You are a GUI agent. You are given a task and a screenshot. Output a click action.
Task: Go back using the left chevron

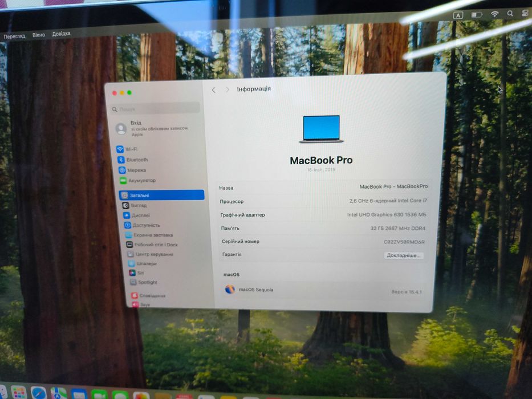[x=213, y=90]
